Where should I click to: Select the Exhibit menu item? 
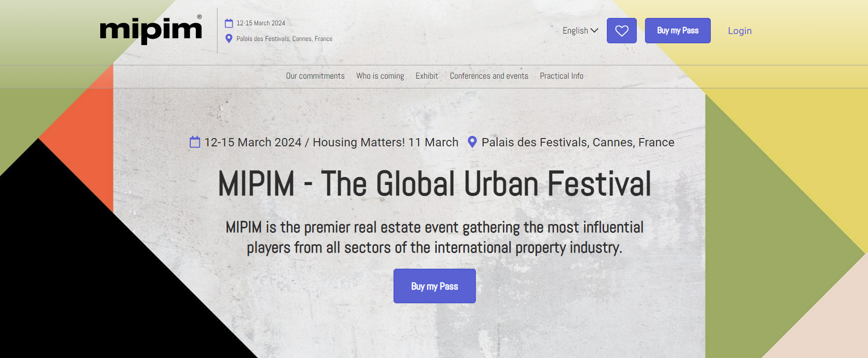[427, 76]
